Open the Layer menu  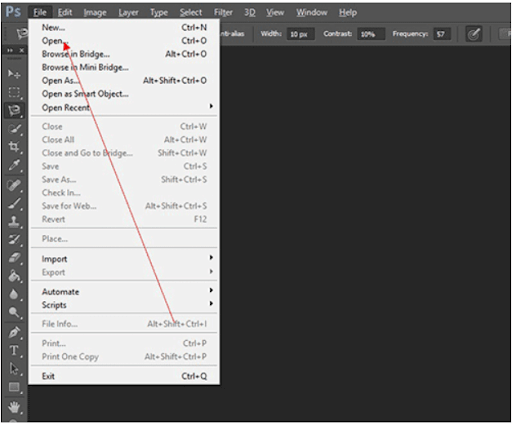(x=128, y=13)
